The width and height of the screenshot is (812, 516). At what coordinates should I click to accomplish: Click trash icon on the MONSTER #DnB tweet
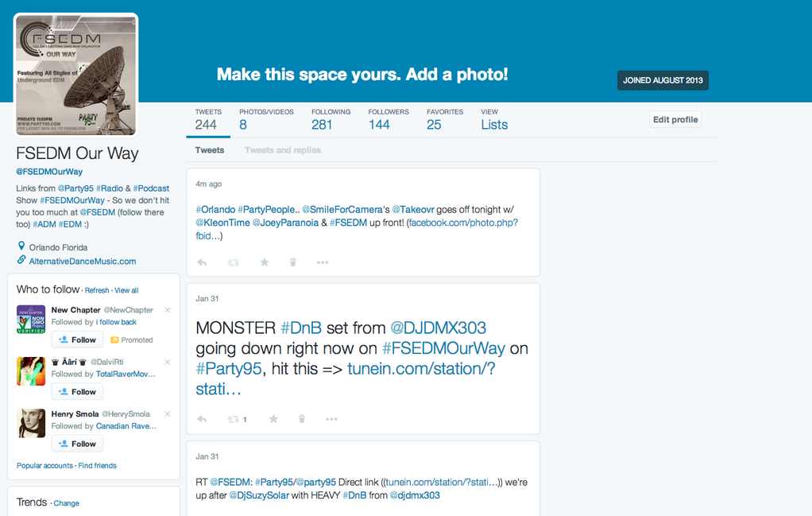tap(302, 418)
